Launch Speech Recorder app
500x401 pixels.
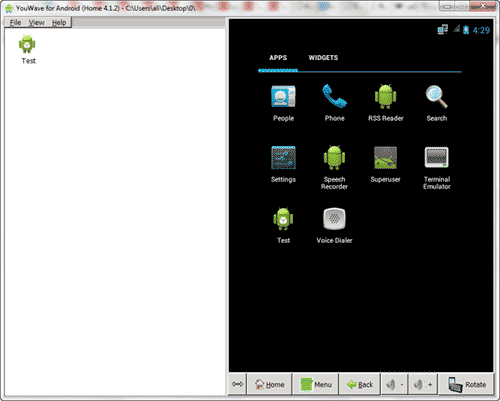[x=334, y=167]
